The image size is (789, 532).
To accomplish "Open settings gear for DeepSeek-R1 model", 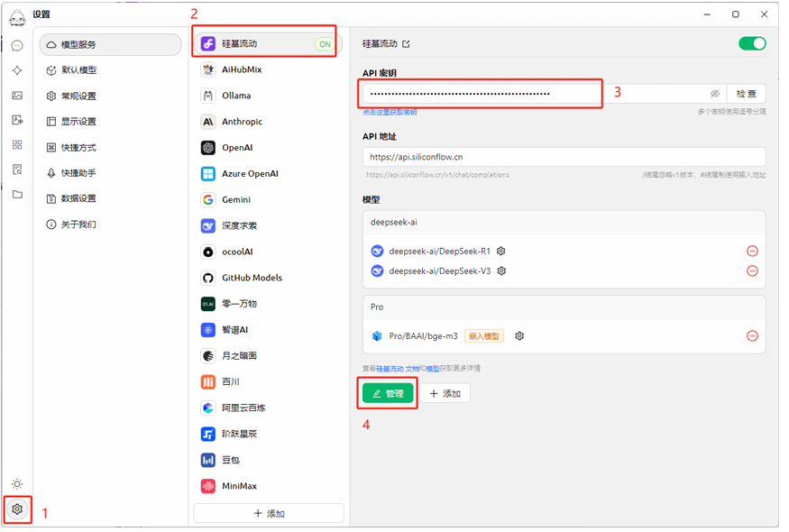I will tap(501, 252).
